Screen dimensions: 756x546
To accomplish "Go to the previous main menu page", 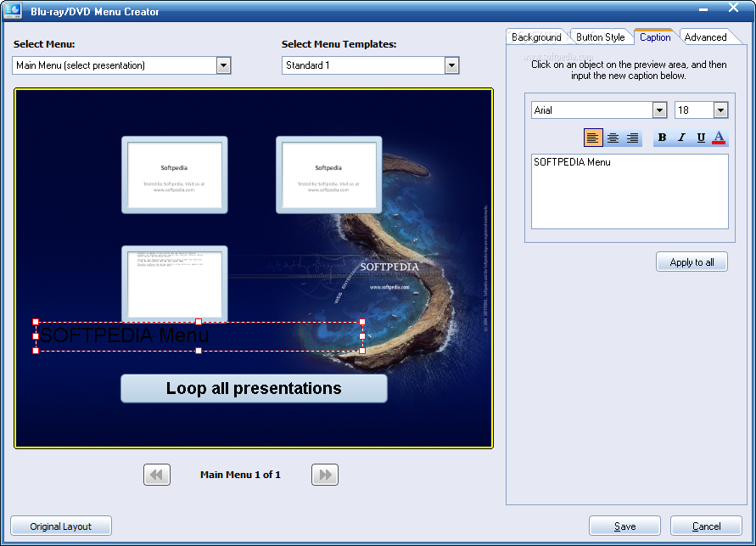I will click(x=157, y=475).
